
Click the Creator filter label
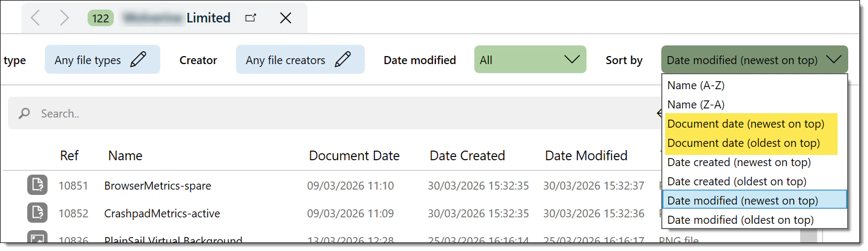[x=198, y=60]
